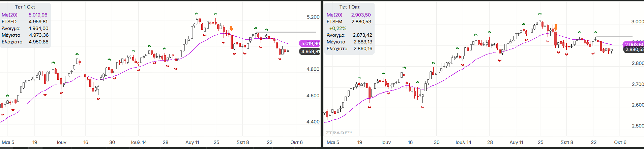Click the Αυγ 11 date on FTSED time axis
Screen dimensions: 644x149
point(192,142)
